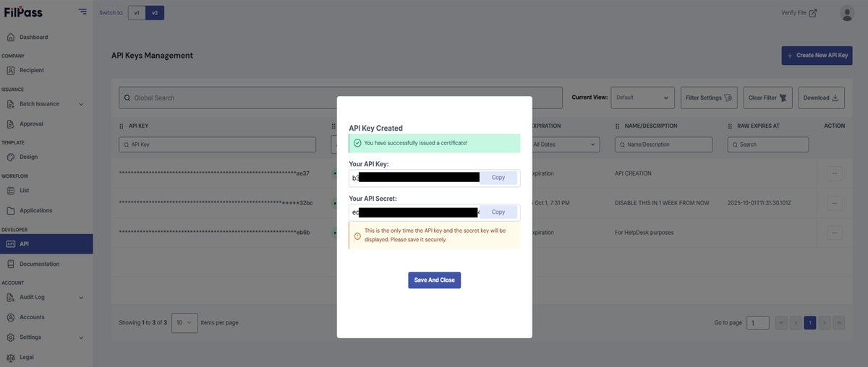The image size is (868, 367).
Task: Select the API developer item
Action: coord(46,244)
